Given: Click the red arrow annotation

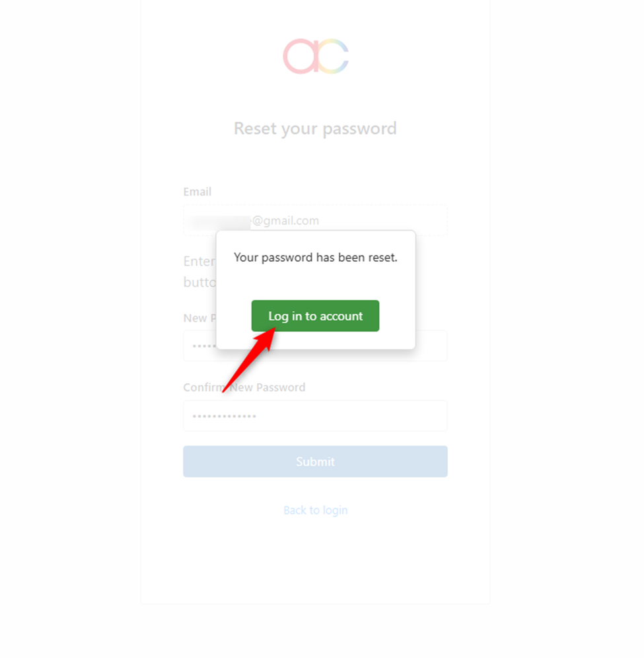Looking at the screenshot, I should (x=249, y=360).
